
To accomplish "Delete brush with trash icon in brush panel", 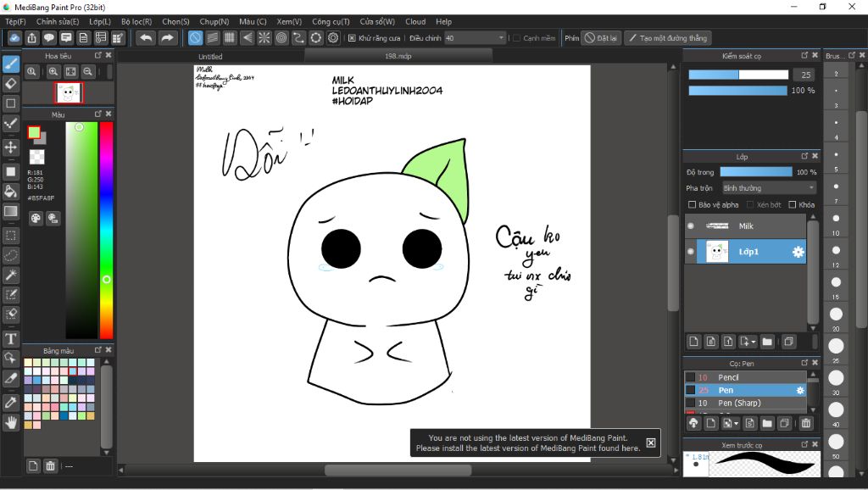I will 806,423.
